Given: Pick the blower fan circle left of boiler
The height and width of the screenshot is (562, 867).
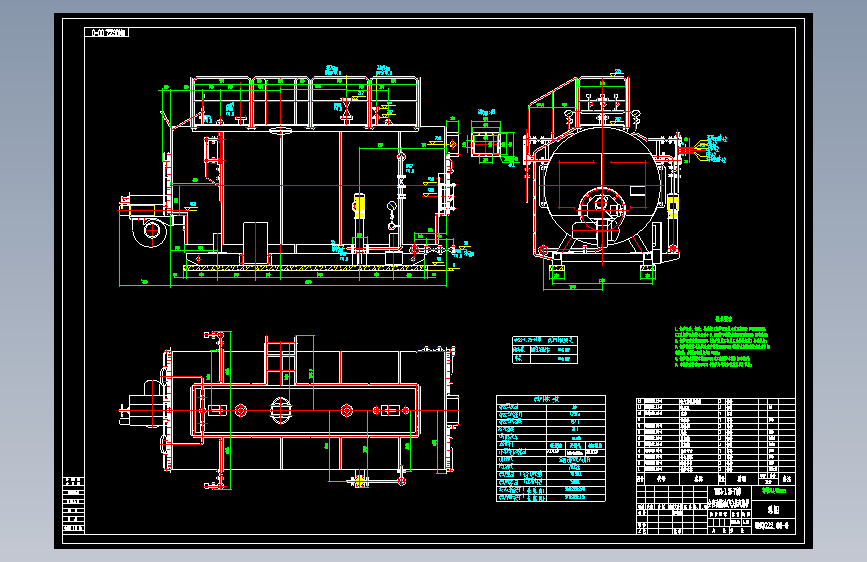Looking at the screenshot, I should (x=150, y=229).
